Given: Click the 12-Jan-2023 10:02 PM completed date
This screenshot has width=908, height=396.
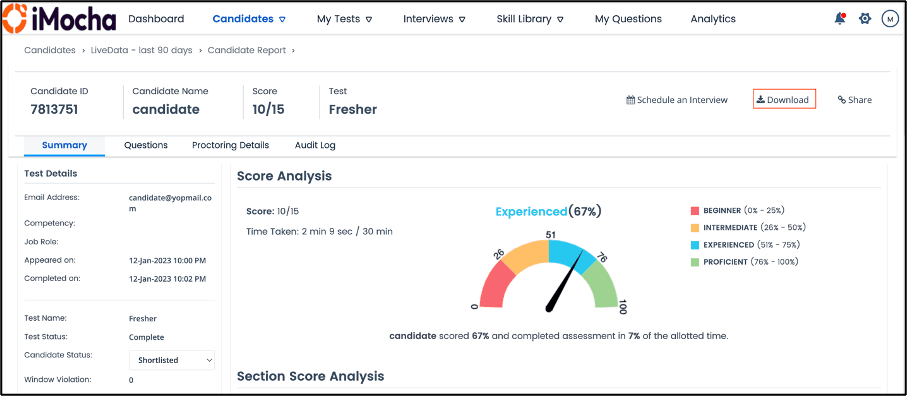Looking at the screenshot, I should [x=167, y=279].
